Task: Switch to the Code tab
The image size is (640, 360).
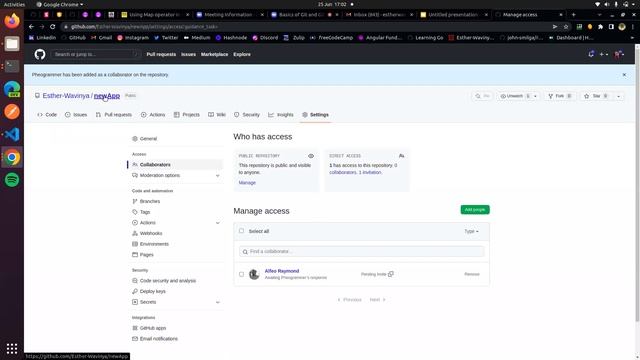Action: (47, 115)
